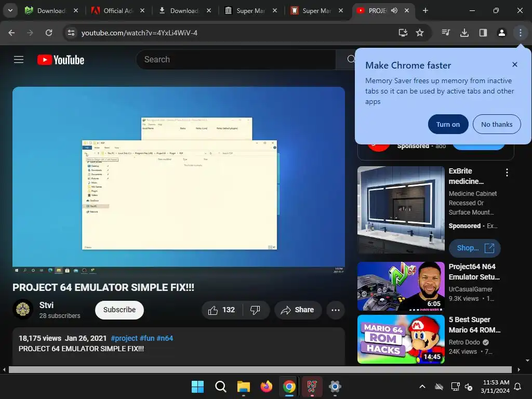
Task: Go to the YouTube home logo
Action: [61, 60]
